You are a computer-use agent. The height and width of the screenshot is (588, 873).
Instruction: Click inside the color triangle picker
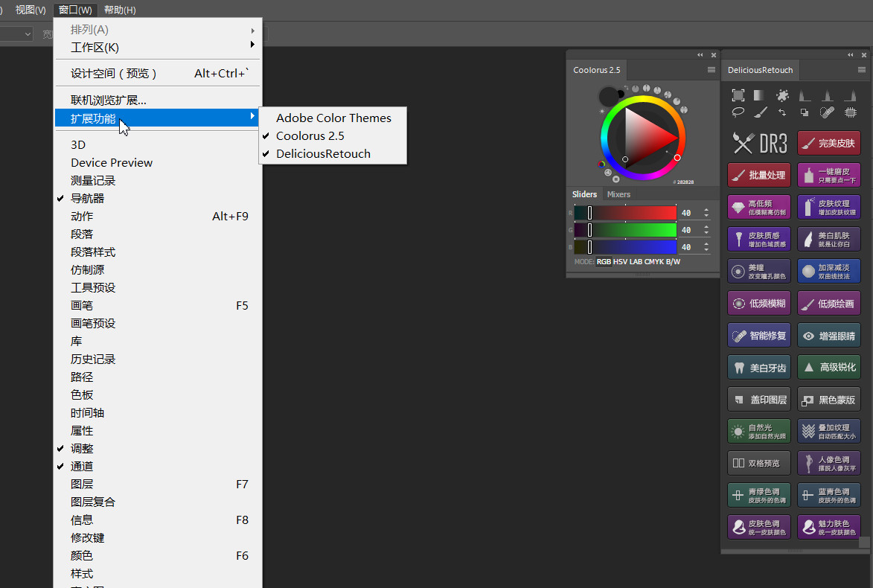643,138
